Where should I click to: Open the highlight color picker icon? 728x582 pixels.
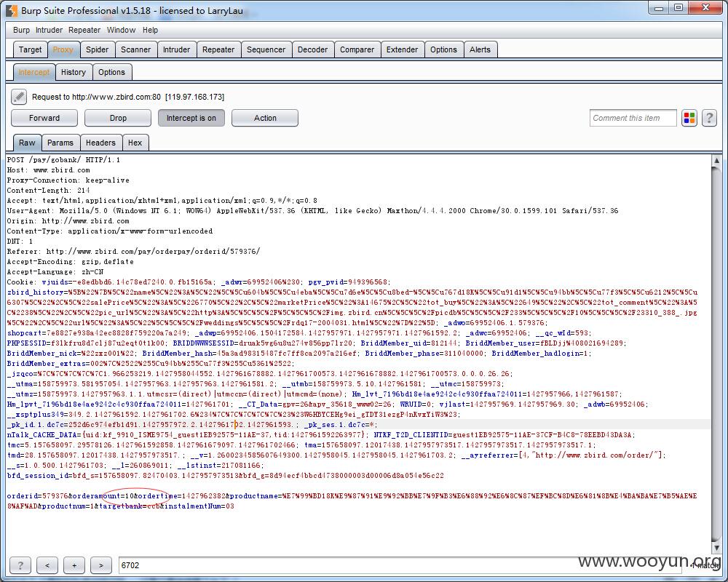pyautogui.click(x=689, y=118)
